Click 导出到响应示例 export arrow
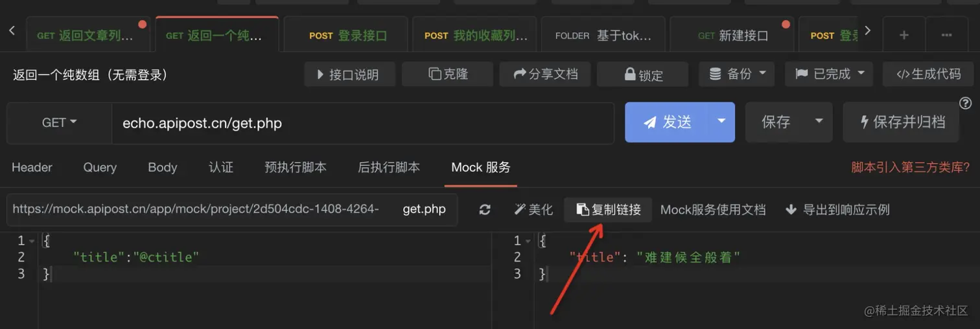 click(791, 210)
